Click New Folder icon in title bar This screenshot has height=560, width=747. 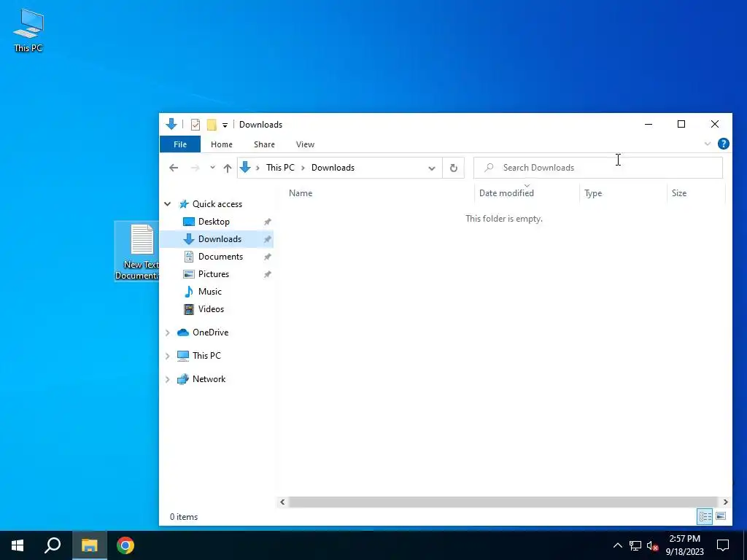pos(212,125)
